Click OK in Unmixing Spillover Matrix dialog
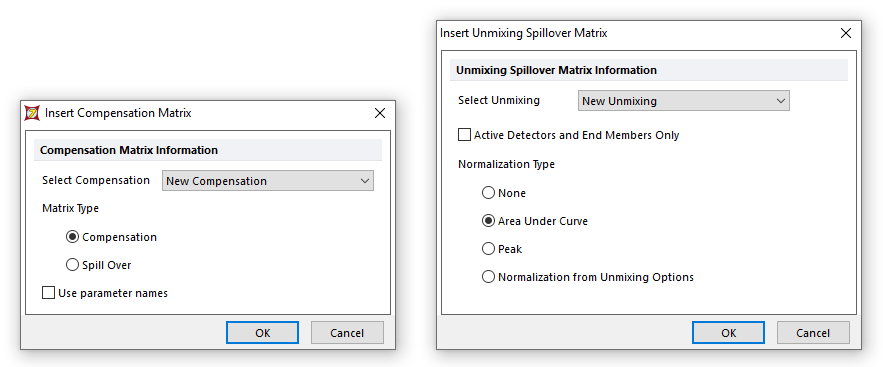Viewport: 883px width, 367px height. click(728, 333)
